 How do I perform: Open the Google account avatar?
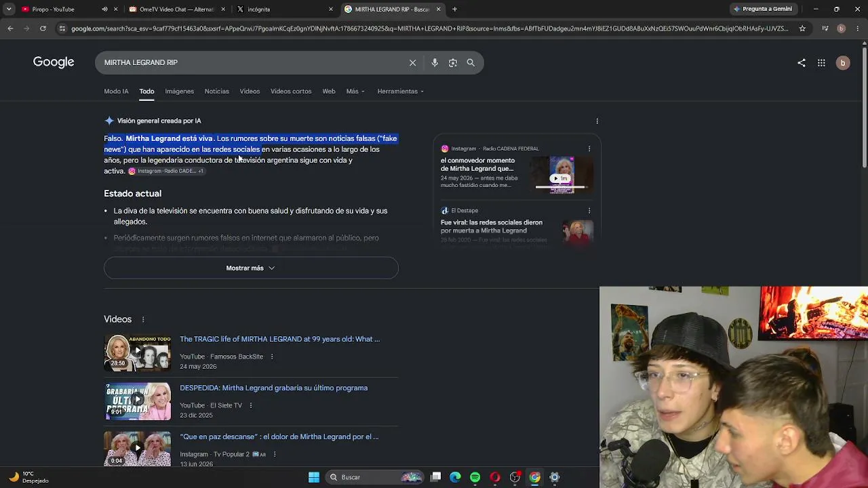point(843,62)
